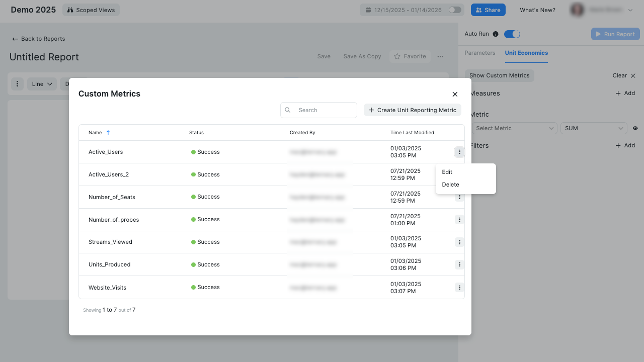The height and width of the screenshot is (362, 644).
Task: Open the kebab menu for Number_of_Seats
Action: click(x=459, y=197)
